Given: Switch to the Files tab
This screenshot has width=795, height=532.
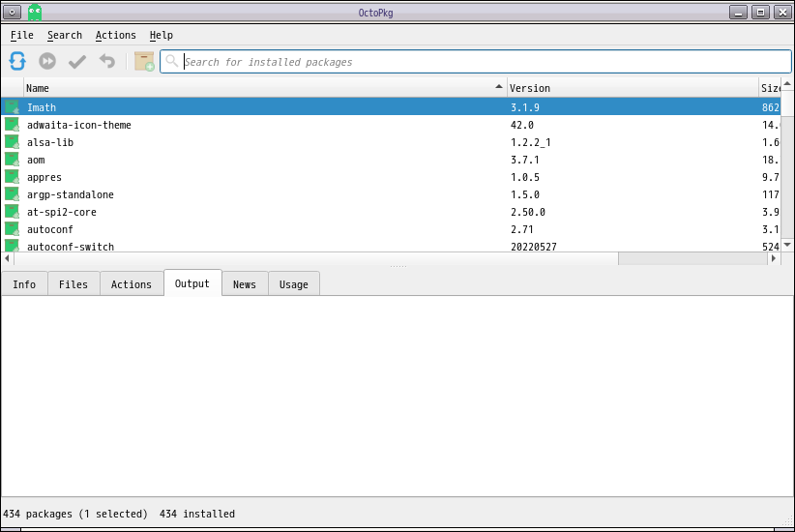Looking at the screenshot, I should click(74, 284).
